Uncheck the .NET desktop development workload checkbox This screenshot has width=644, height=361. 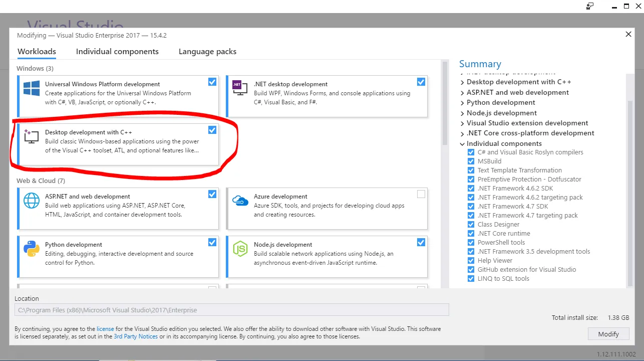click(x=421, y=82)
